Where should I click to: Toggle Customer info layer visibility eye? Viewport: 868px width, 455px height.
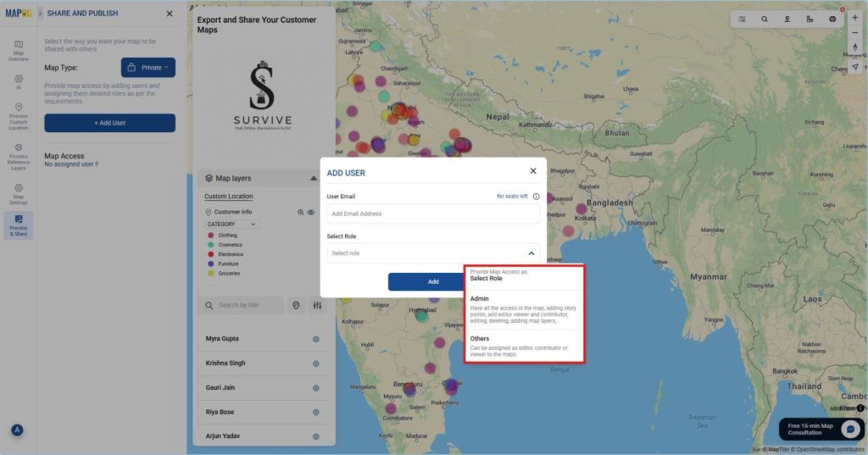(311, 212)
